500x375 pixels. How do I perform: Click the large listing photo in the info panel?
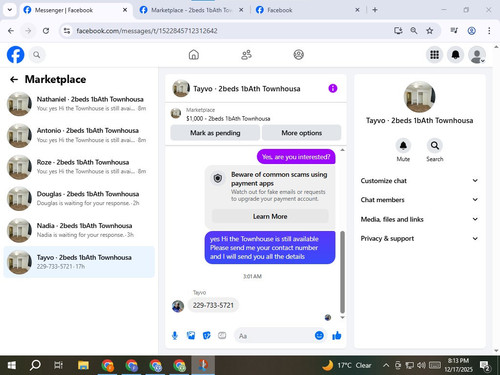click(x=419, y=97)
